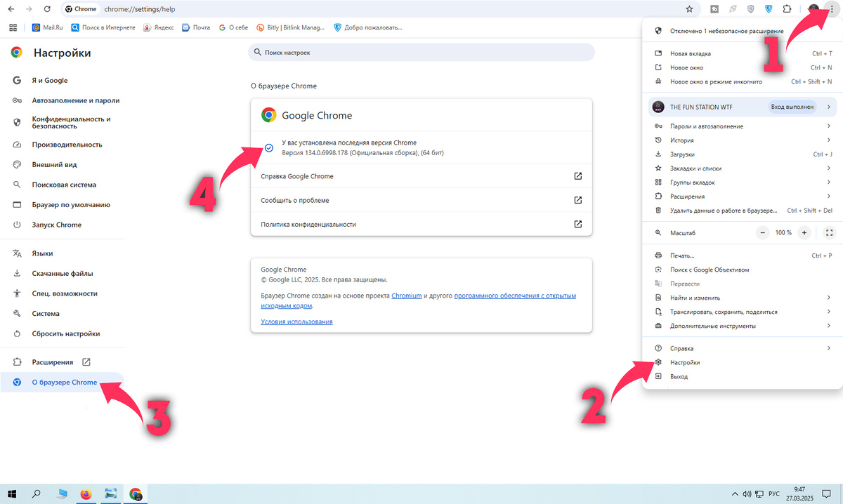Expand Транслировать, сохранить, поделиться submenu
843x504 pixels.
(743, 312)
